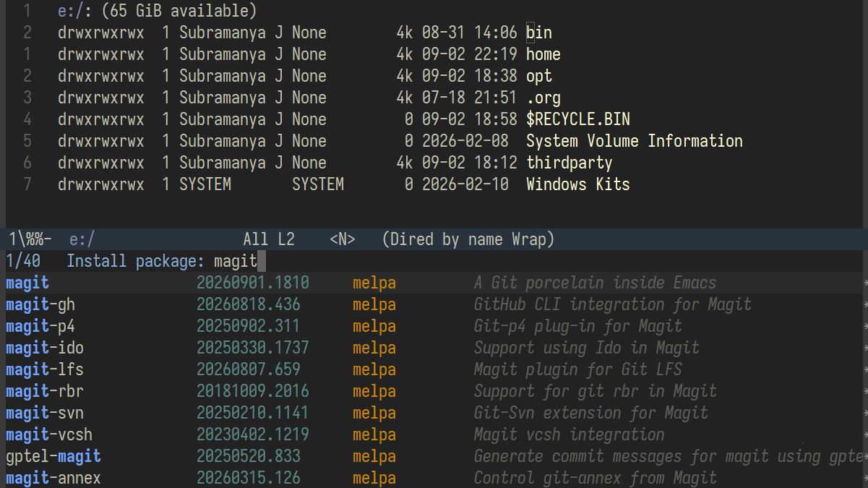Click 'GitHub CLI integration for Magit' description
The image size is (868, 488).
point(613,304)
